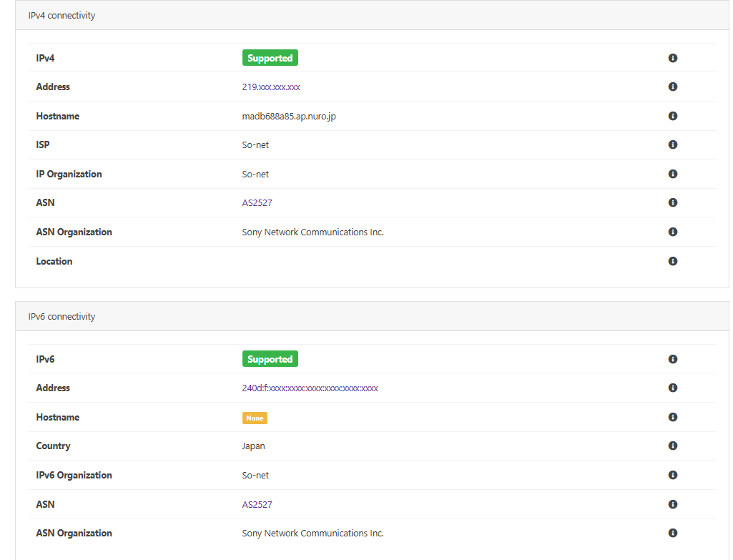This screenshot has height=560, width=733.
Task: Click the info icon in the ISP row
Action: coord(673,144)
